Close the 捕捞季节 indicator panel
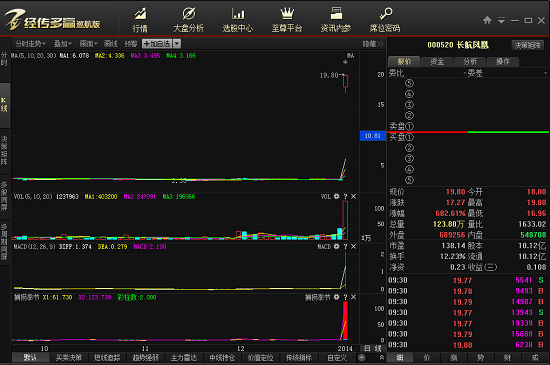Viewport: 550px width, 365px height. [354, 297]
